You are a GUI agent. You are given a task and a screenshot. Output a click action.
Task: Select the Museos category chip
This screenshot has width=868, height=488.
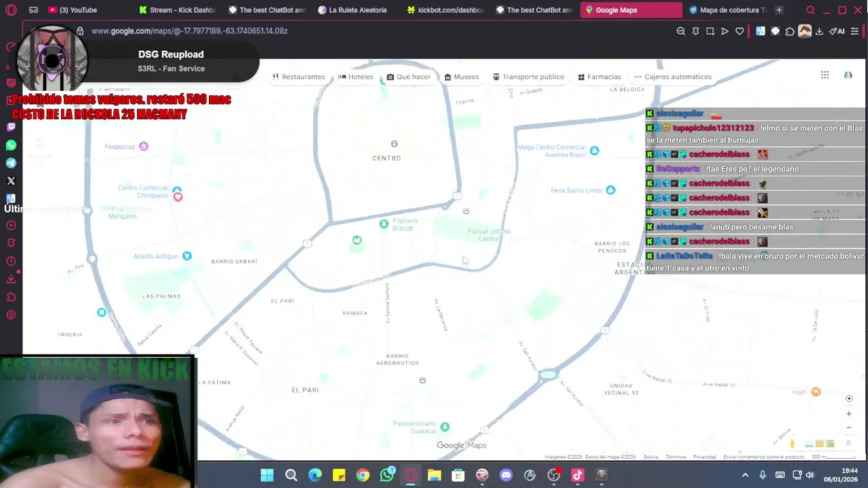point(461,77)
